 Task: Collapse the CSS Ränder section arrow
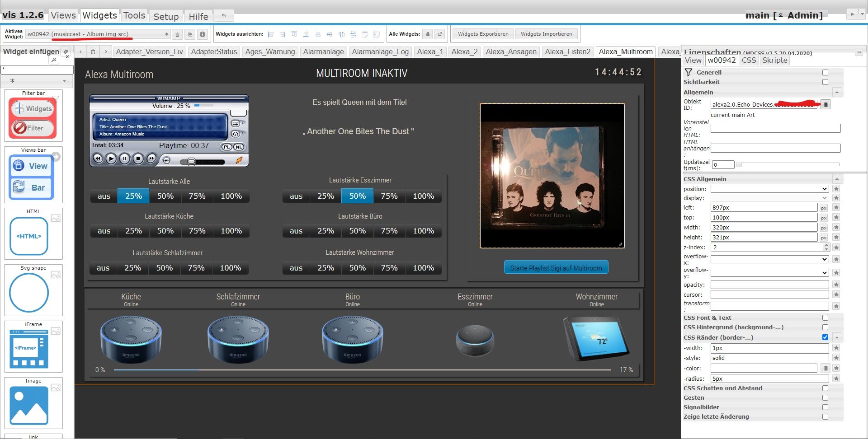click(837, 337)
